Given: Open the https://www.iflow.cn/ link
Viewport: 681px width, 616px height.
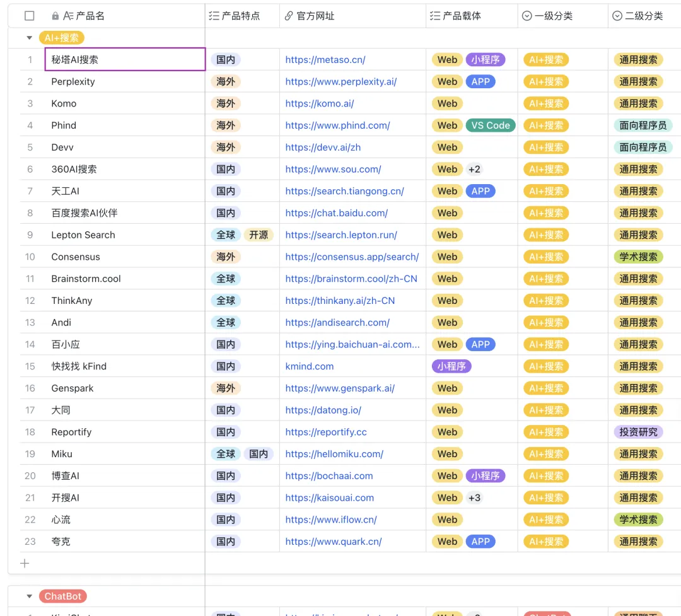Looking at the screenshot, I should [331, 520].
